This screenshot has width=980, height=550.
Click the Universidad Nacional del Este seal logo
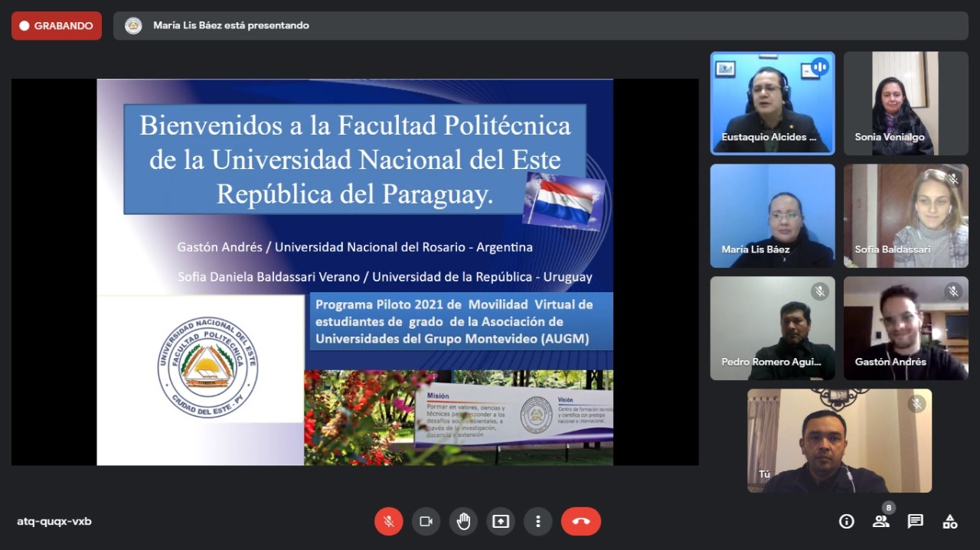coord(207,368)
